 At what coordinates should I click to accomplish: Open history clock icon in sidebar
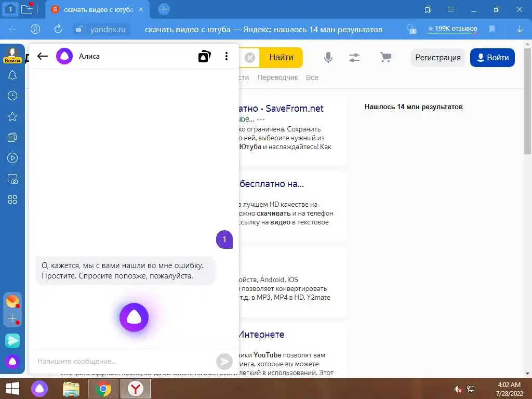pyautogui.click(x=12, y=96)
